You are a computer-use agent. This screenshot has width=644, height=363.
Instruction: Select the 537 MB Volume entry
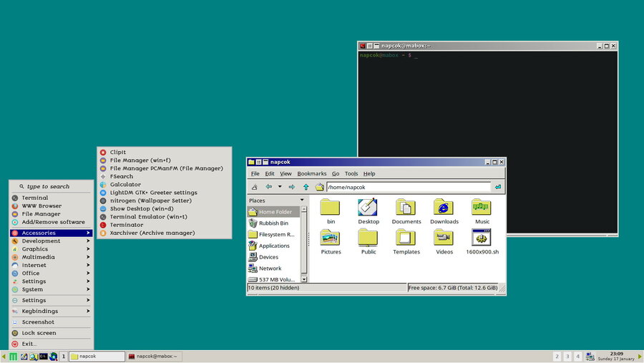click(x=273, y=279)
